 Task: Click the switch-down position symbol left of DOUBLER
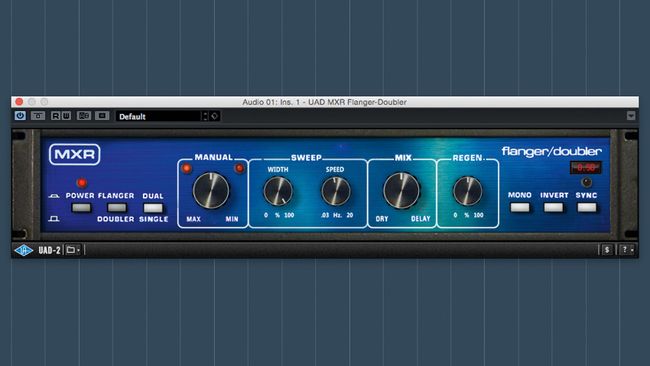click(x=54, y=219)
